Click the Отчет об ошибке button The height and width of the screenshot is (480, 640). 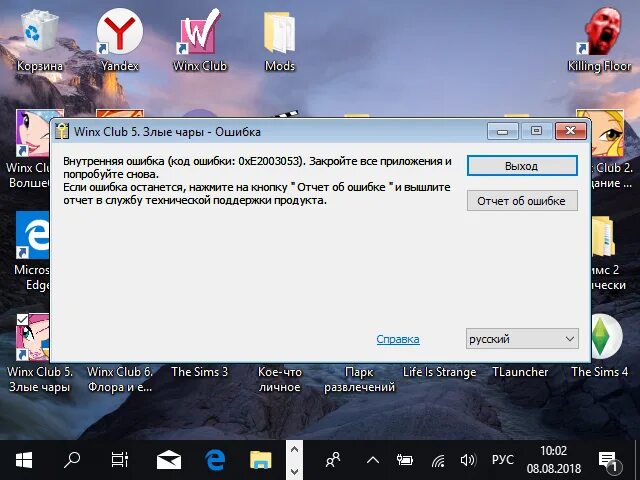[x=522, y=200]
